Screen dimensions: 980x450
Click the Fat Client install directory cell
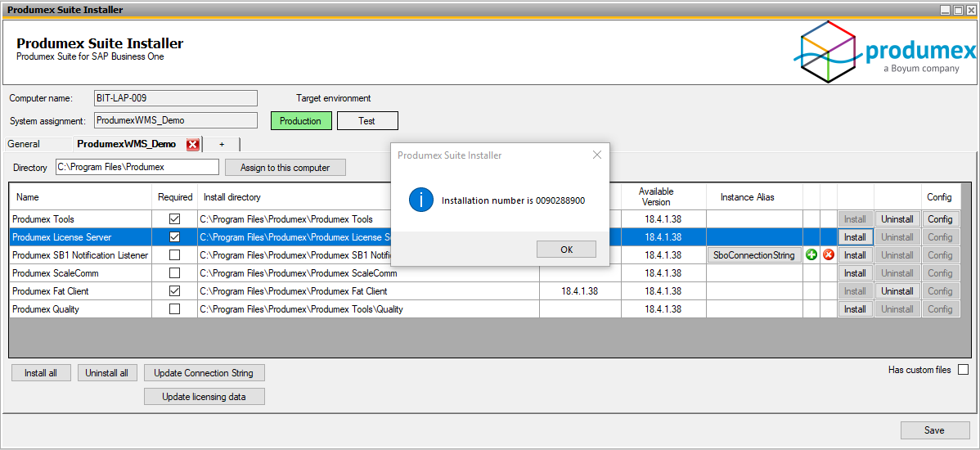coord(369,291)
